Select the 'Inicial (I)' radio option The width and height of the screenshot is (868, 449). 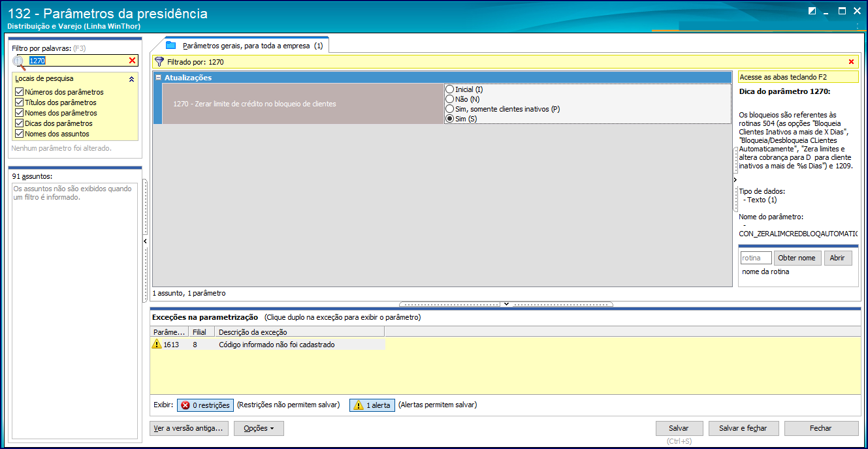coord(449,89)
